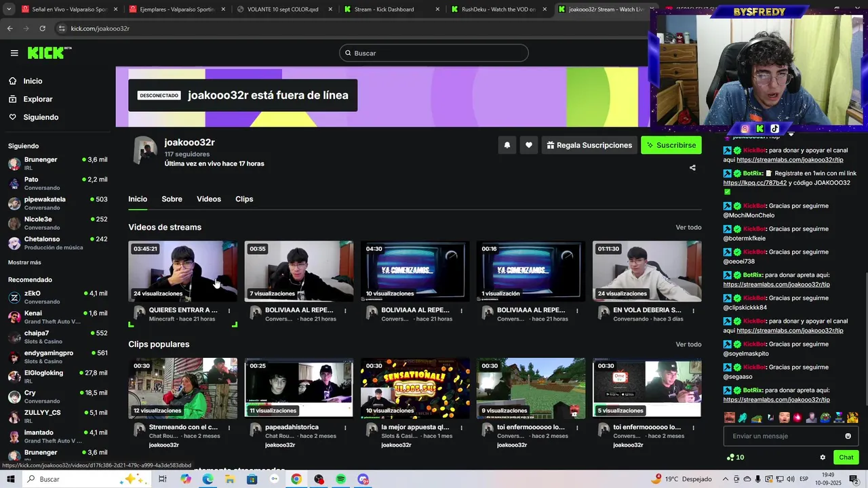The image size is (868, 488).
Task: Click the notification bell for joakooo32r
Action: (x=507, y=145)
